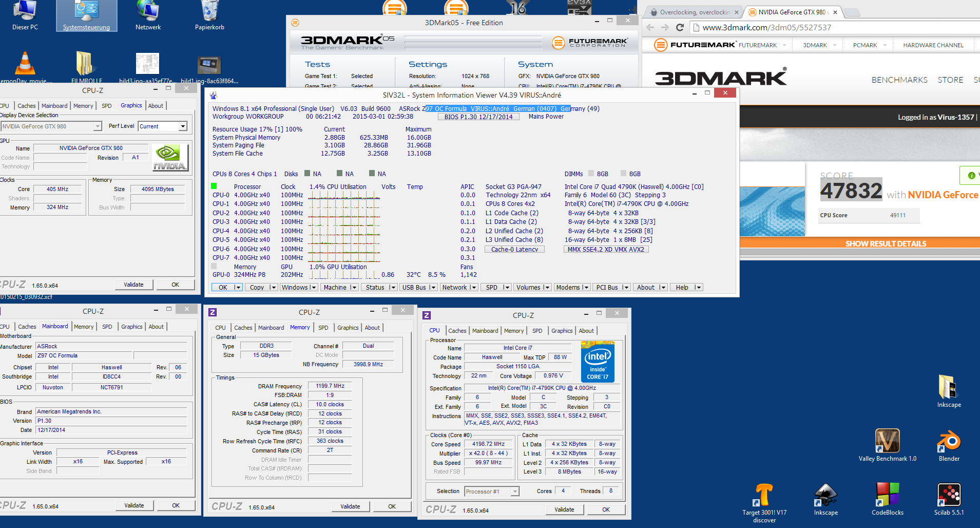This screenshot has width=980, height=528.
Task: Click SHOW RESULT DETAILS on the 3DMark page
Action: [x=886, y=243]
